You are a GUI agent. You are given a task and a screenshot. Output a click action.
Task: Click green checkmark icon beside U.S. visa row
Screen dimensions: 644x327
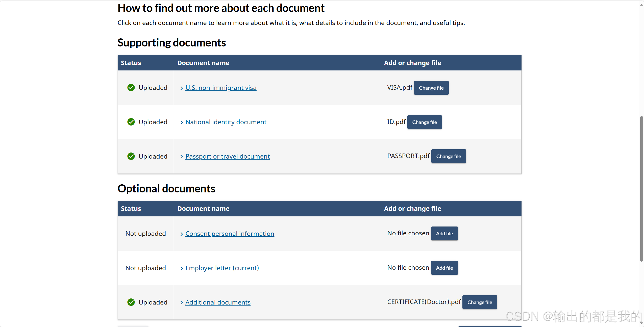[131, 88]
